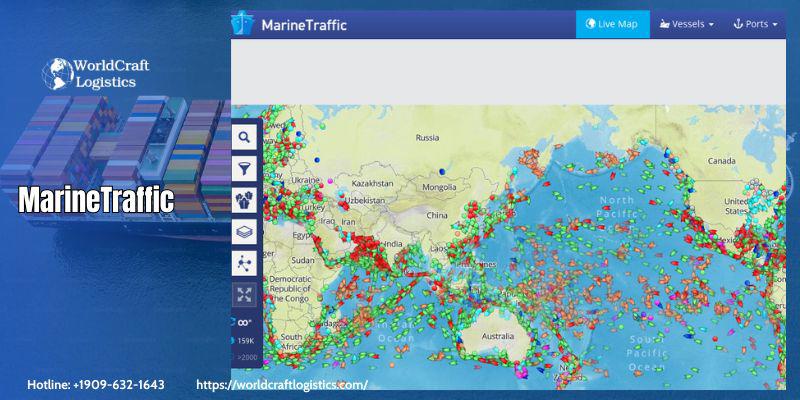The height and width of the screenshot is (400, 800).
Task: Click the Kazakhstan label on map
Action: point(372,183)
